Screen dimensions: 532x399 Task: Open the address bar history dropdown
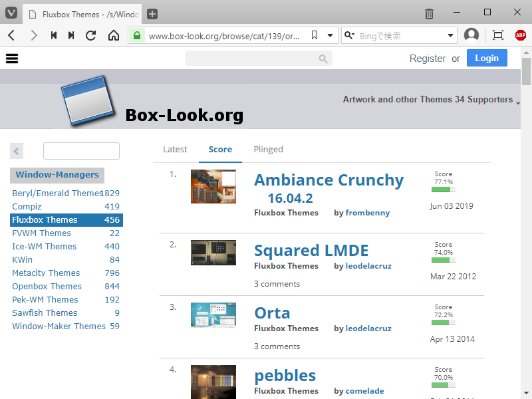(330, 35)
